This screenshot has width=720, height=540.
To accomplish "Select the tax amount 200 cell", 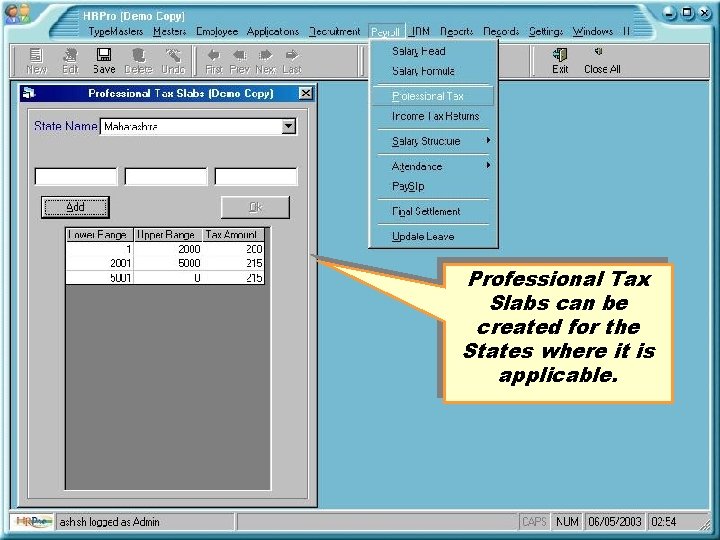I will coord(233,249).
